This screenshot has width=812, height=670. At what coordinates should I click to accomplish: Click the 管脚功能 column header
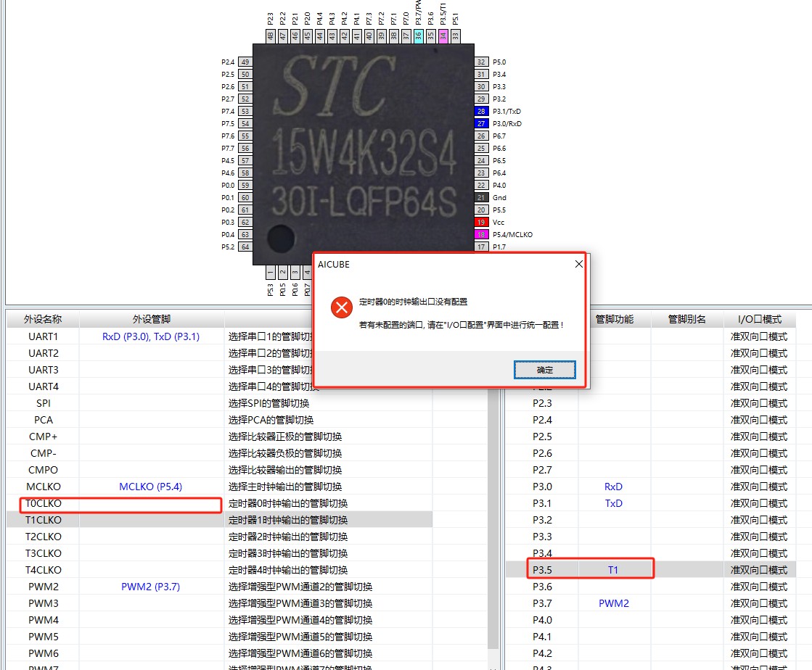coord(614,319)
